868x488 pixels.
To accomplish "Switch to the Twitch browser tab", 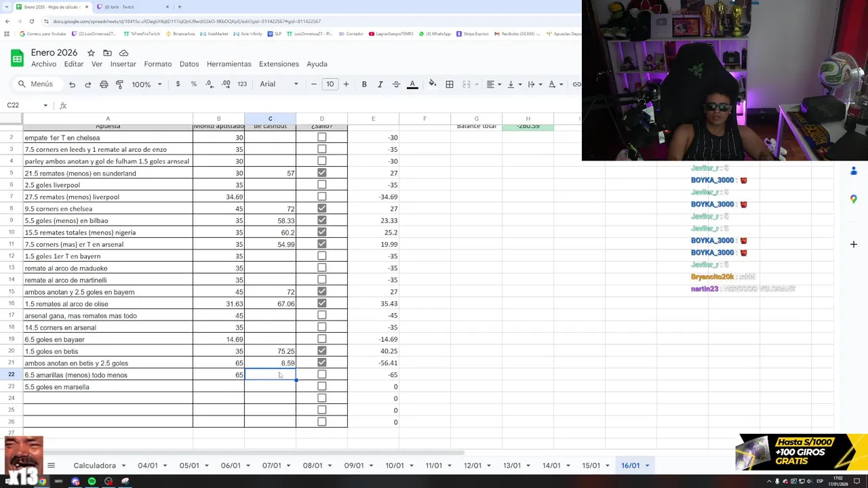I will tap(132, 7).
